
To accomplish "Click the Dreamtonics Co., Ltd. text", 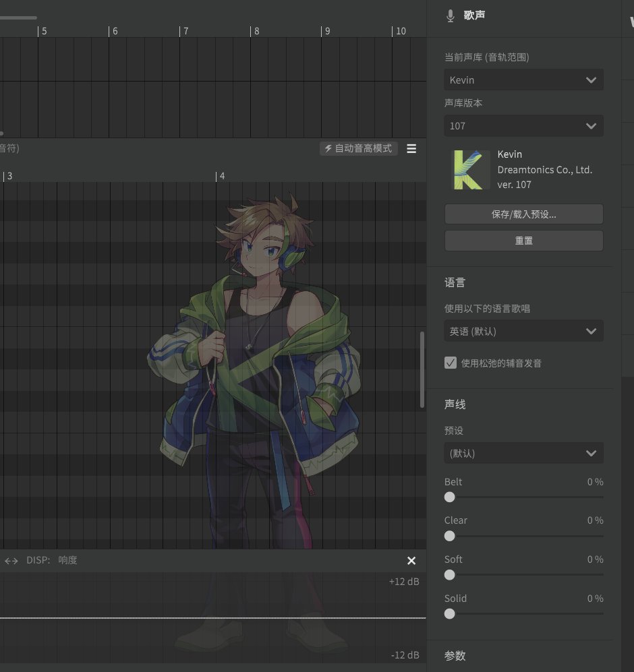I will tap(545, 170).
